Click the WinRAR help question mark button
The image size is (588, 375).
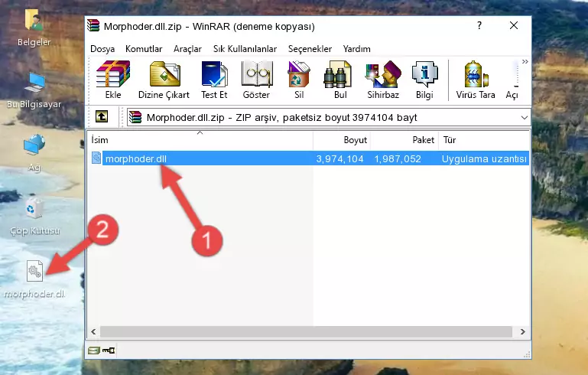(x=479, y=25)
